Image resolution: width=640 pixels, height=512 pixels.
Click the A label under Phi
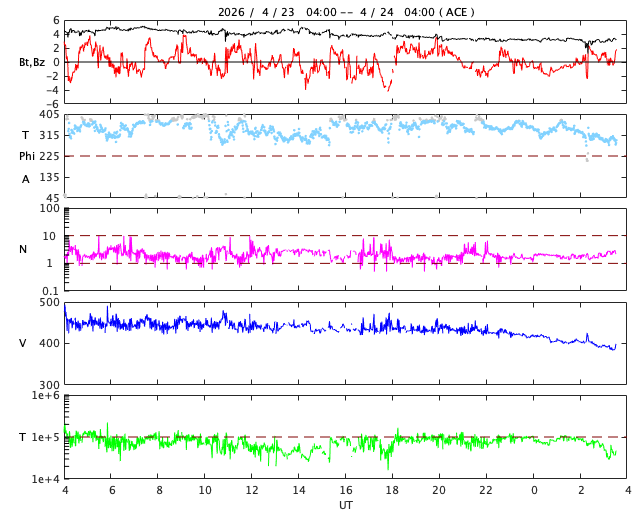[26, 179]
